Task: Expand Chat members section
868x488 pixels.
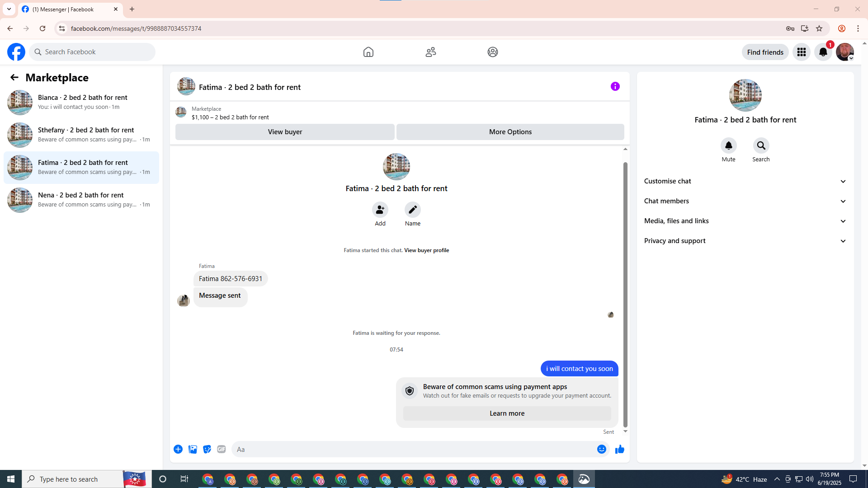Action: pyautogui.click(x=745, y=201)
